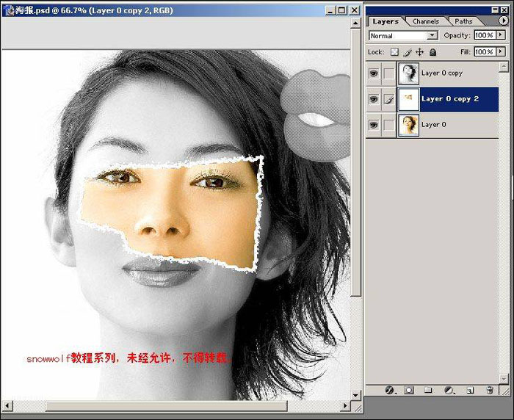Click the Add layer mask icon
The width and height of the screenshot is (514, 420).
click(409, 391)
